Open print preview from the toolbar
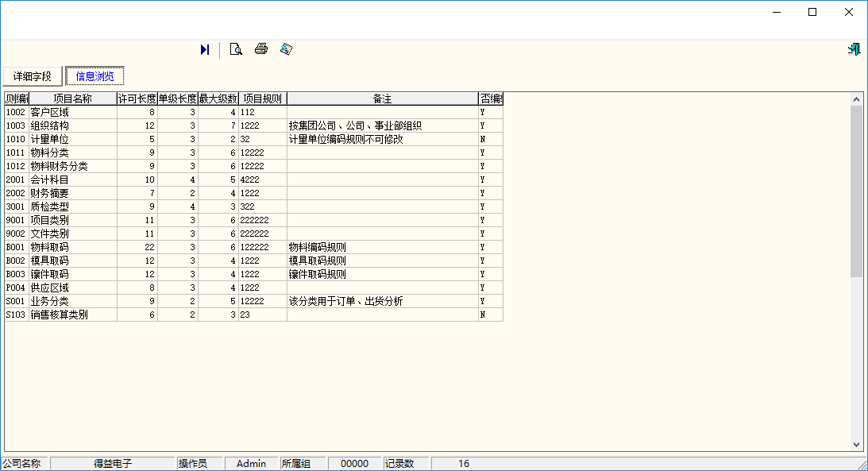The image size is (868, 471). [236, 50]
